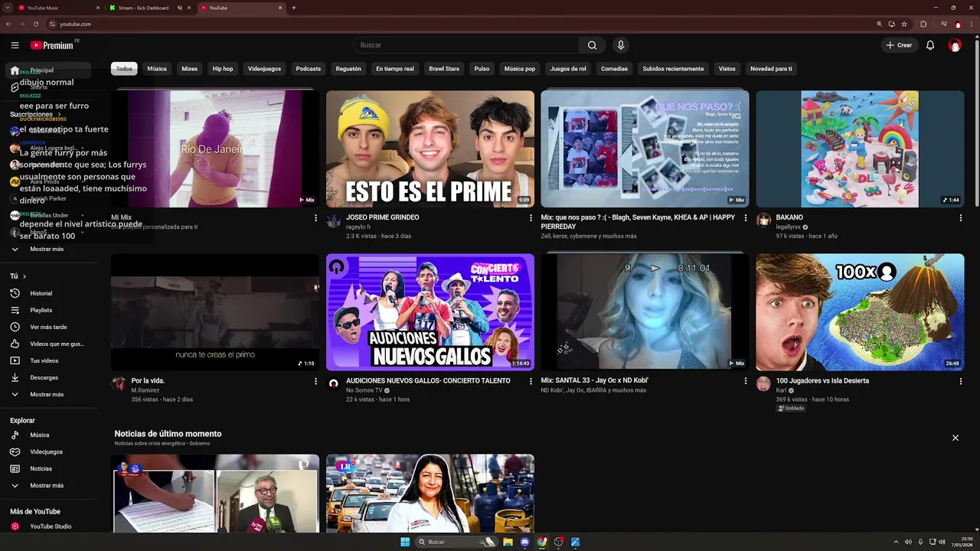Open title Mix: SANTAL 33 link

595,380
